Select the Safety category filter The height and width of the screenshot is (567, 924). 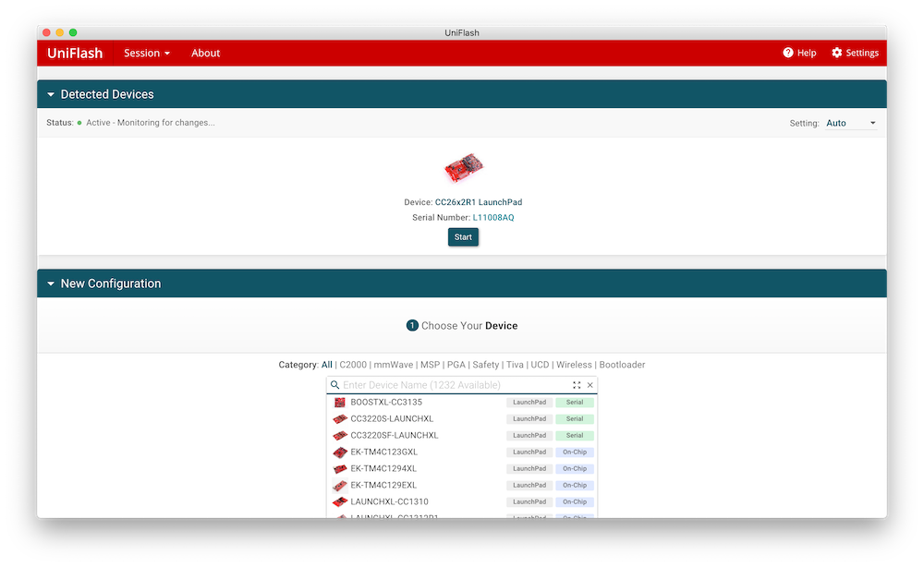coord(486,365)
